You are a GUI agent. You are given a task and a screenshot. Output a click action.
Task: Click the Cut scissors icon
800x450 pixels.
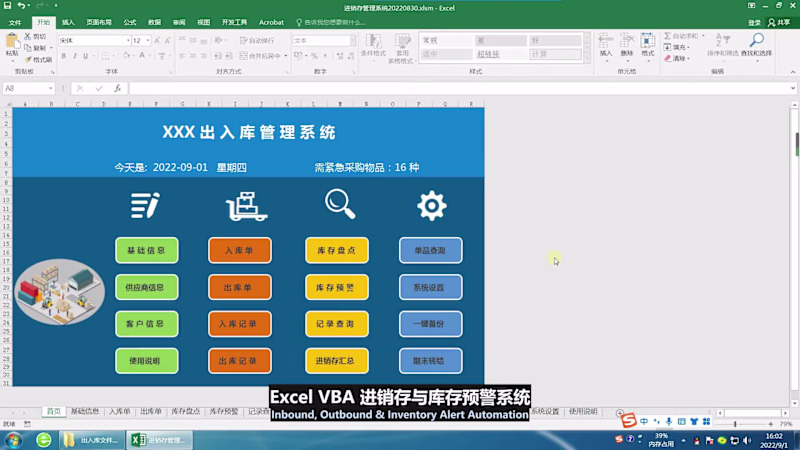(x=28, y=36)
